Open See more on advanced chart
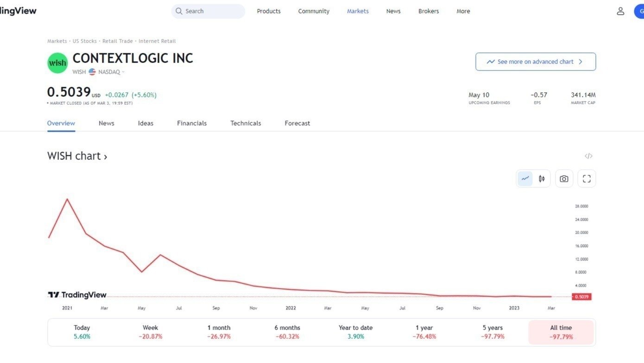This screenshot has width=644, height=363. pos(535,61)
